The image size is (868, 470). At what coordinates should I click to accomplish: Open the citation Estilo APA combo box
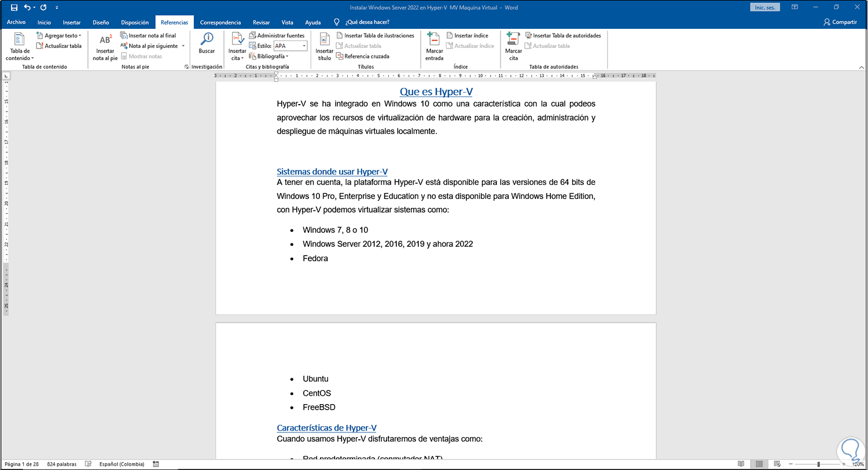tap(290, 46)
